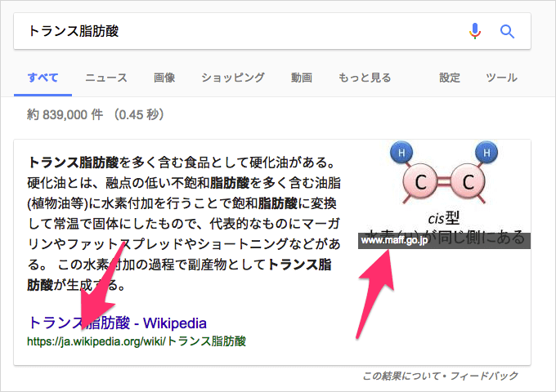Switch to the ニュース tab
The image size is (556, 392).
(106, 78)
